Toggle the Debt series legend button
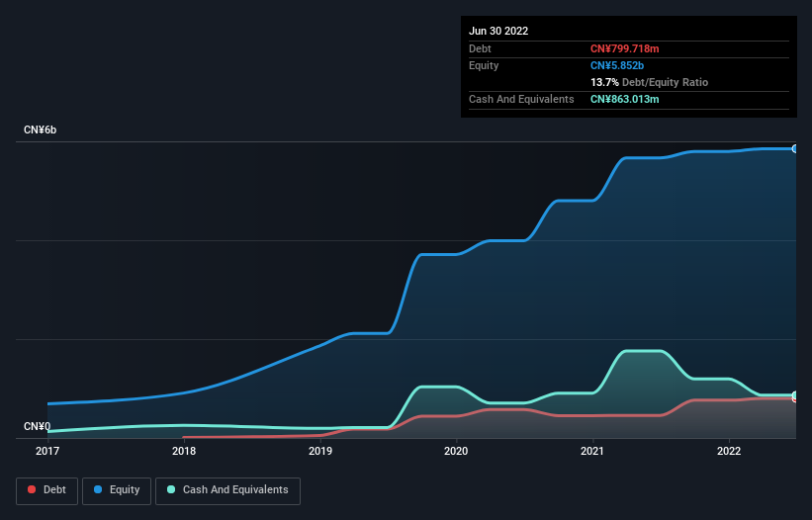Viewport: 812px width, 520px height. (x=46, y=490)
